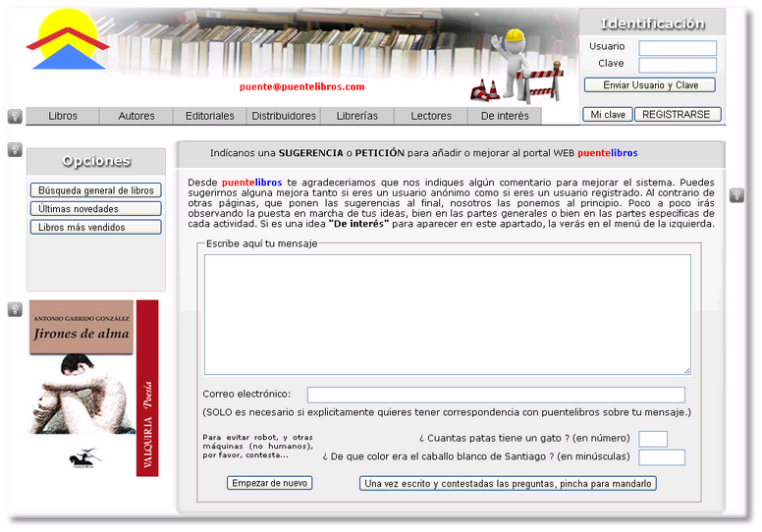The height and width of the screenshot is (532, 762).
Task: Open the Editoriales menu
Action: 210,116
